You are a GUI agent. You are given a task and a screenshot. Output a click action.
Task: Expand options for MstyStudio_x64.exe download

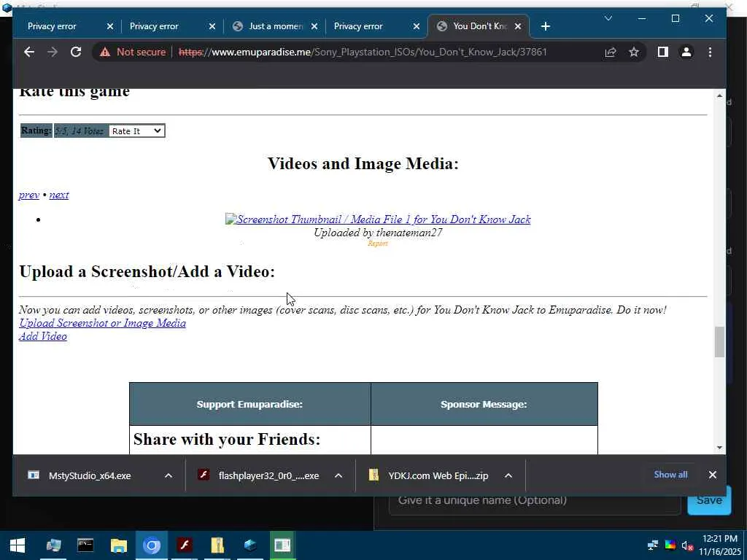tap(169, 475)
